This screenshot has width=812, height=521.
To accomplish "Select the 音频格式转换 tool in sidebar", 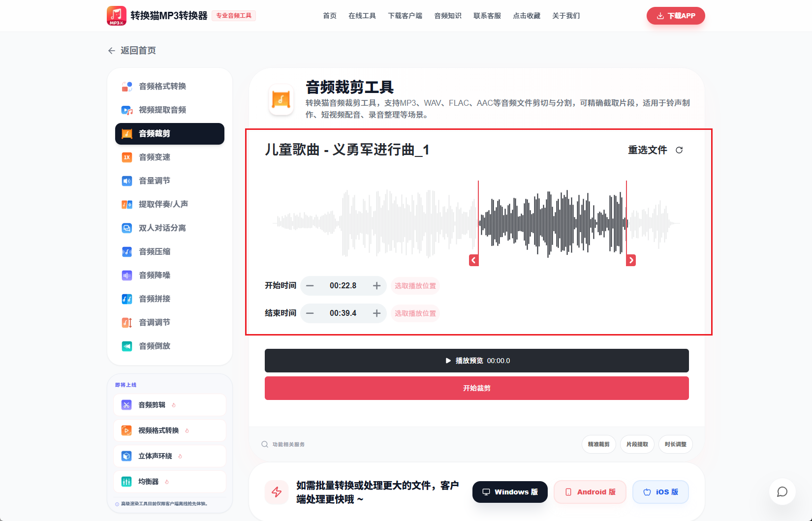I will point(162,86).
